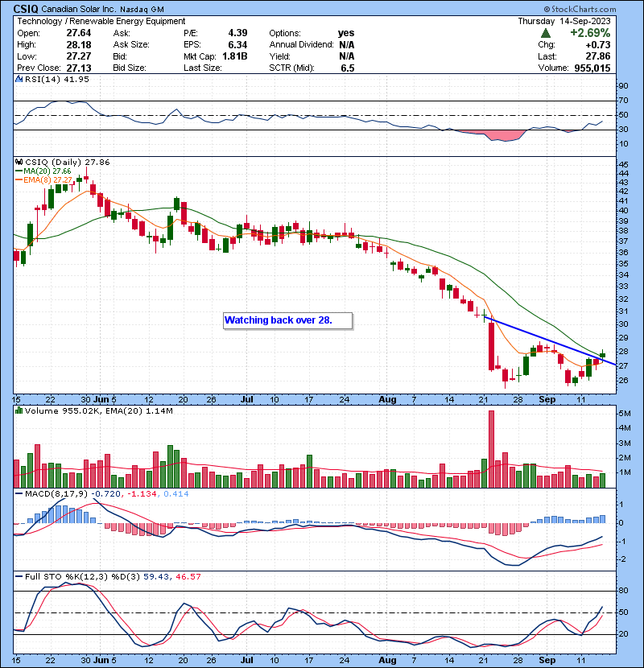Click the orange EMA(8) legend line marker
This screenshot has height=668, width=644.
[19, 179]
